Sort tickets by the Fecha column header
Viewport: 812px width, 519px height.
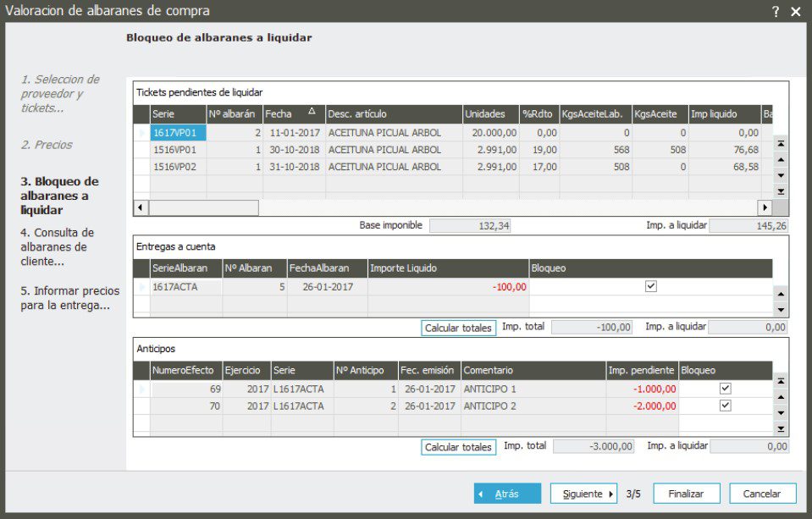click(294, 114)
